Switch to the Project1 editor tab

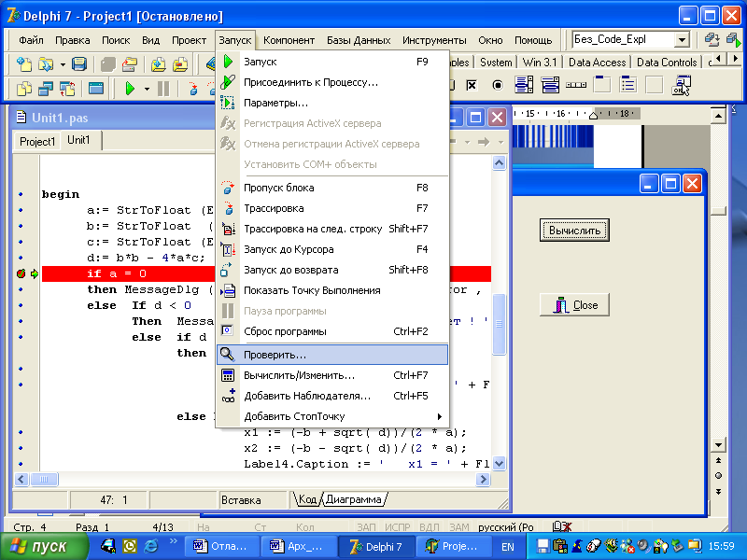pyautogui.click(x=37, y=142)
